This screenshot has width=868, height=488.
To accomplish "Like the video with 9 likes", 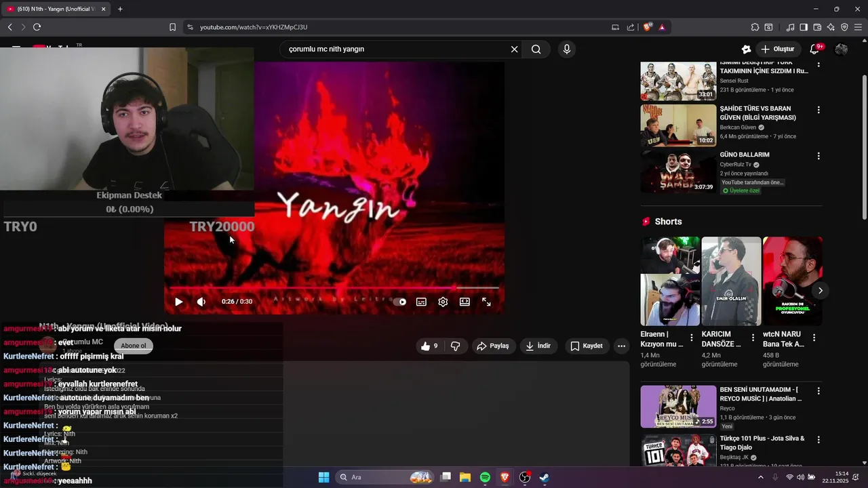I will 429,346.
